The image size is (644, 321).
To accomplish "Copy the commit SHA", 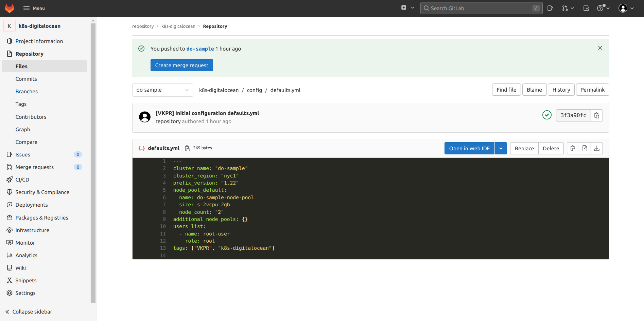I will [597, 115].
